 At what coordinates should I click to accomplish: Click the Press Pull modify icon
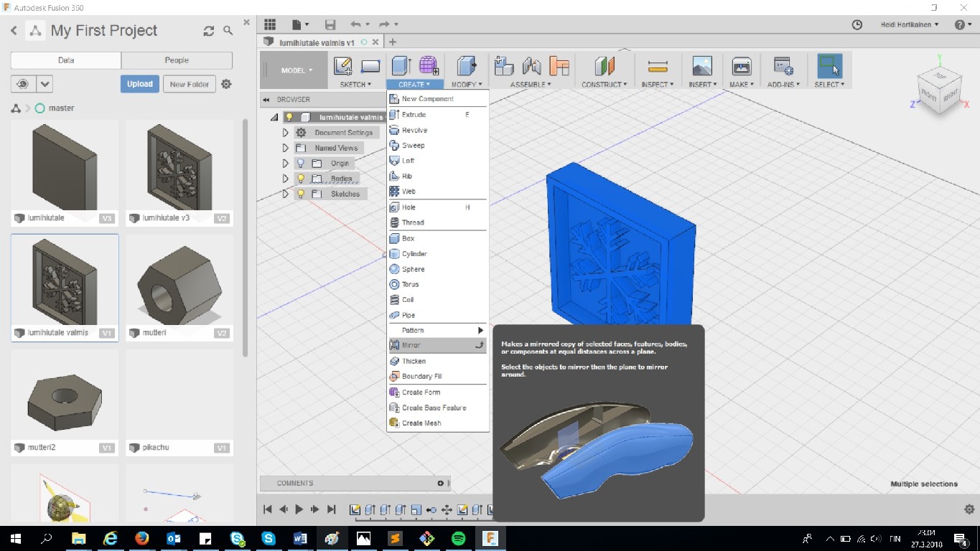[467, 66]
